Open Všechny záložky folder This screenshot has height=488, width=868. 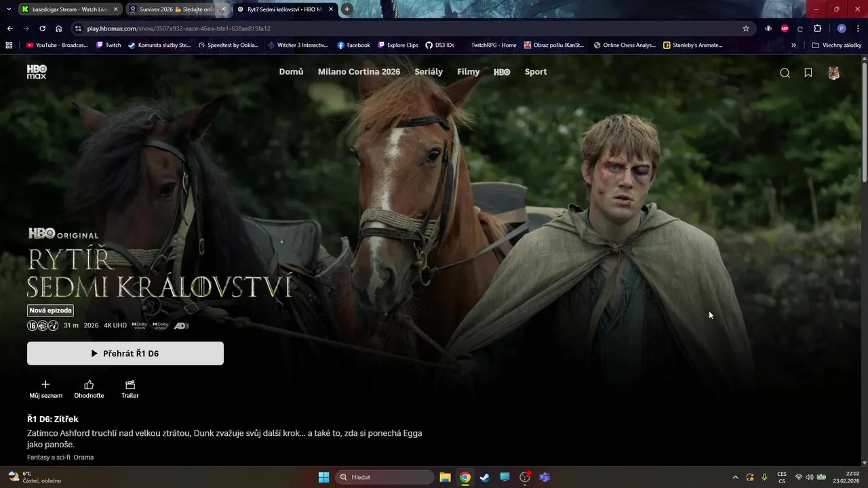click(836, 45)
